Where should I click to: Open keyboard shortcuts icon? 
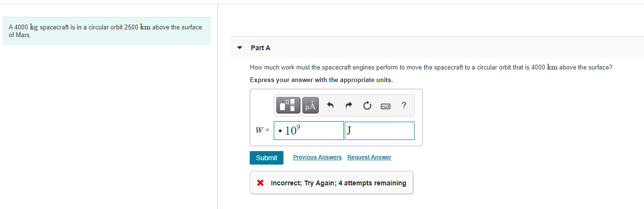point(386,105)
